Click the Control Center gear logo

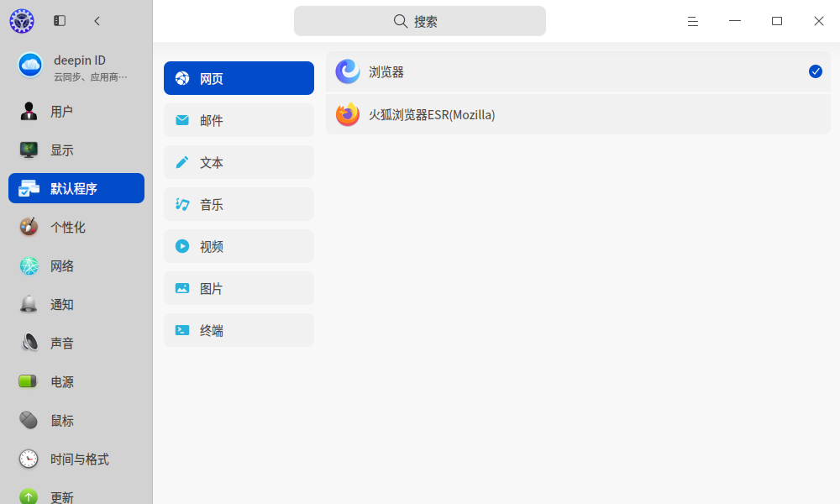click(22, 21)
